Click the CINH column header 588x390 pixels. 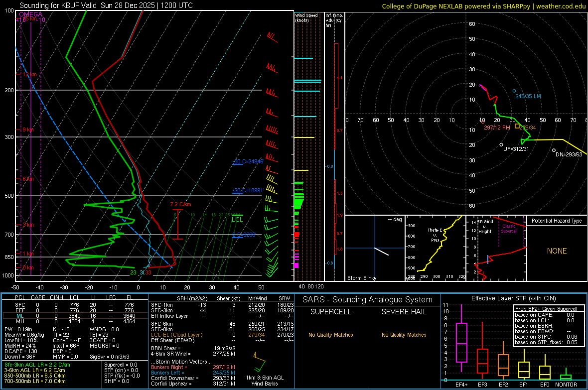56,297
